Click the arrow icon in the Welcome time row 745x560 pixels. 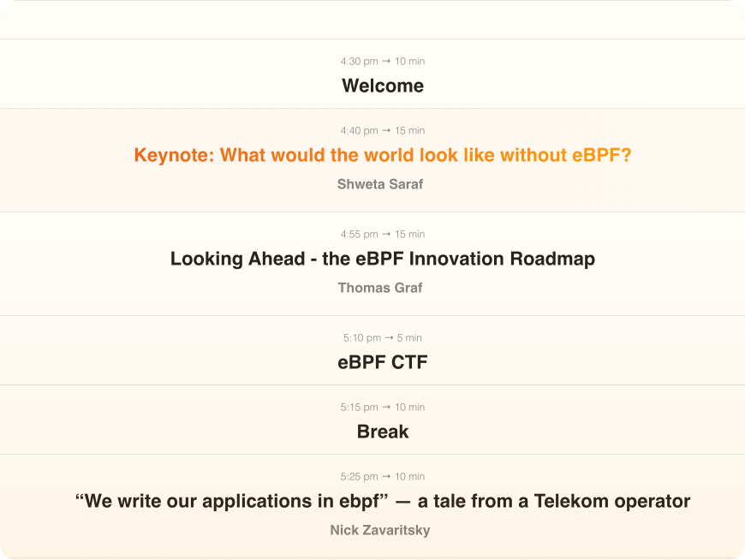(386, 62)
